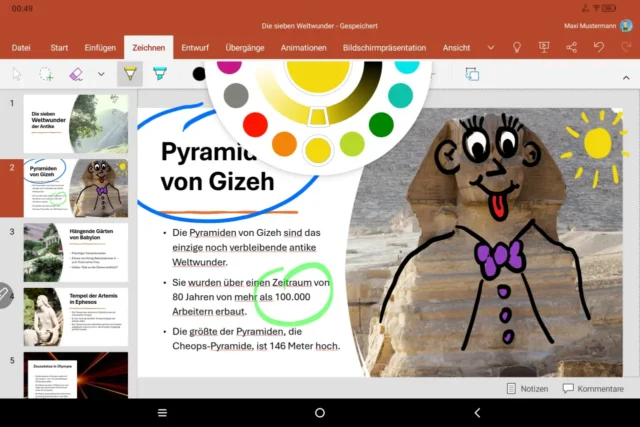640x427 pixels.
Task: Select the yellow highlighter pen
Action: click(130, 74)
